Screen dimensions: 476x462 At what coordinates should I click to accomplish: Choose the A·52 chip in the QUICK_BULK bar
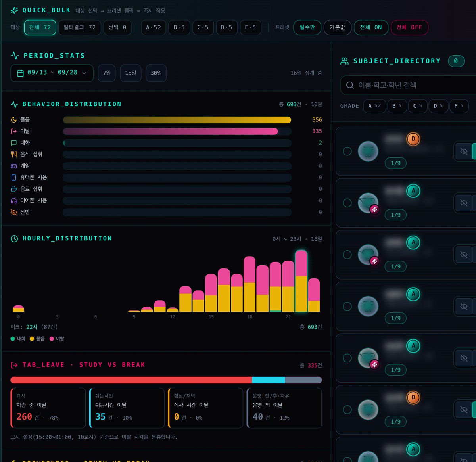click(154, 27)
